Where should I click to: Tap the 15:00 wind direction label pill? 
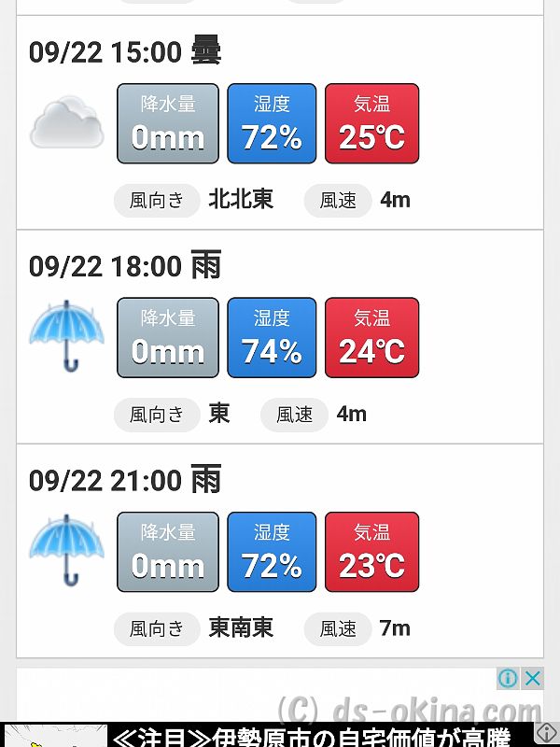click(x=157, y=201)
